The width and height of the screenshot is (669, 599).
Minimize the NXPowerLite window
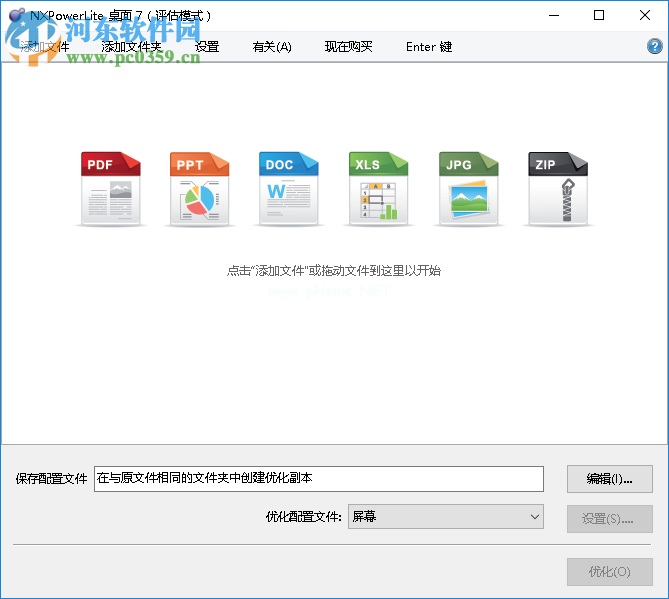554,15
